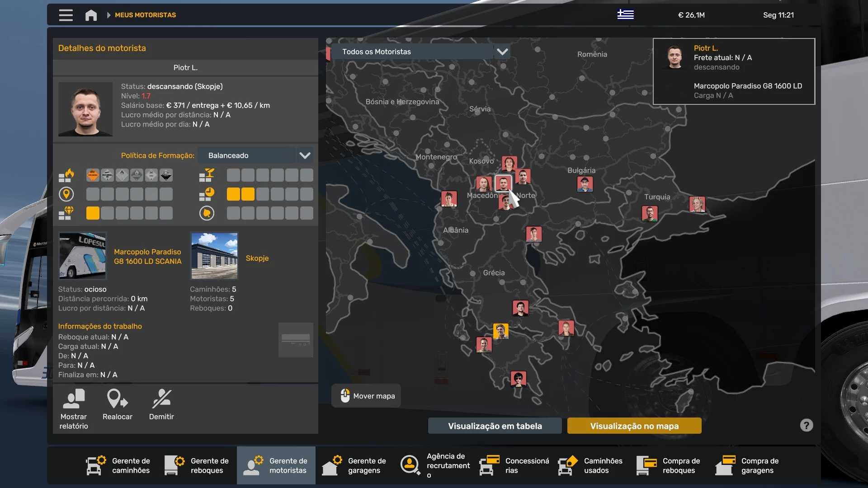Image resolution: width=868 pixels, height=488 pixels.
Task: Click the Greek flag icon
Action: pyautogui.click(x=625, y=14)
